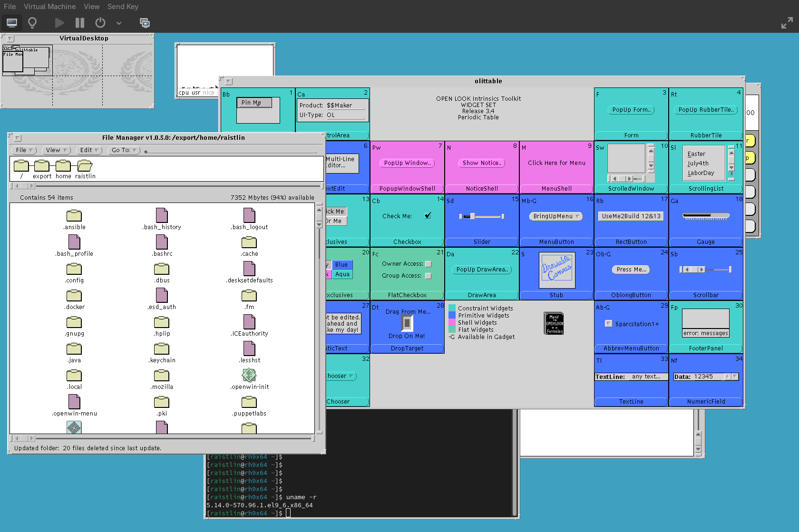The width and height of the screenshot is (799, 532).
Task: Click the Slider widget track
Action: 482,216
